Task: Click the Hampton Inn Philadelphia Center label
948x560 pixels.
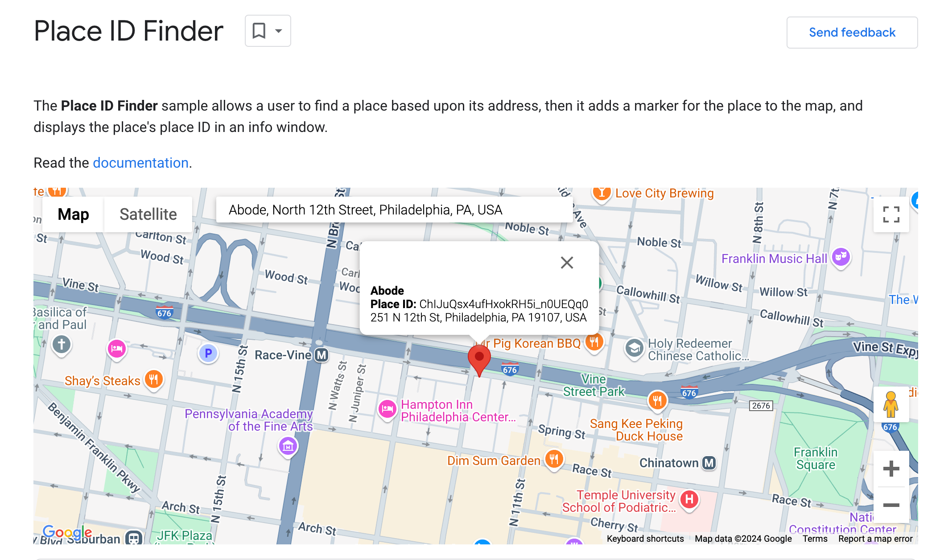Action: pyautogui.click(x=458, y=411)
